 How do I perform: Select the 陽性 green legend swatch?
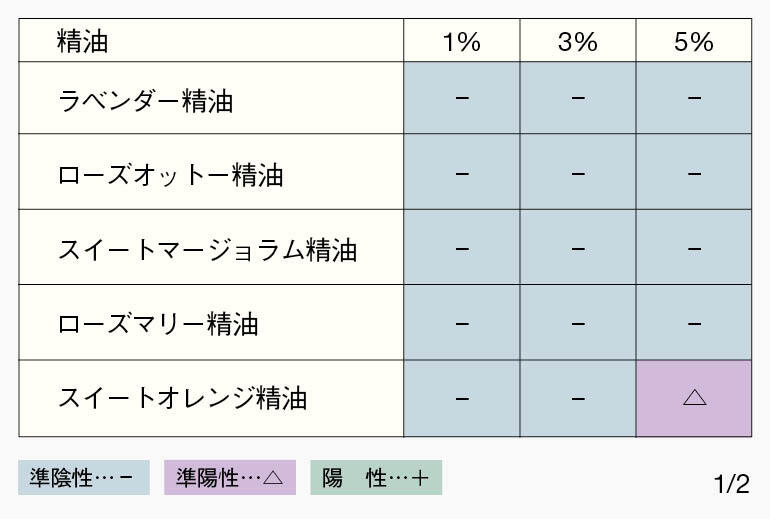click(376, 477)
